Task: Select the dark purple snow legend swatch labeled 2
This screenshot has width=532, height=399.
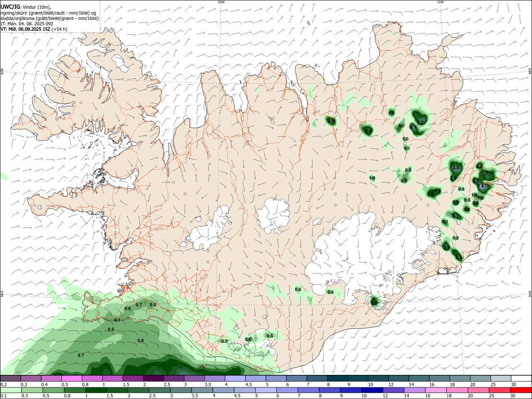Action: (x=153, y=378)
